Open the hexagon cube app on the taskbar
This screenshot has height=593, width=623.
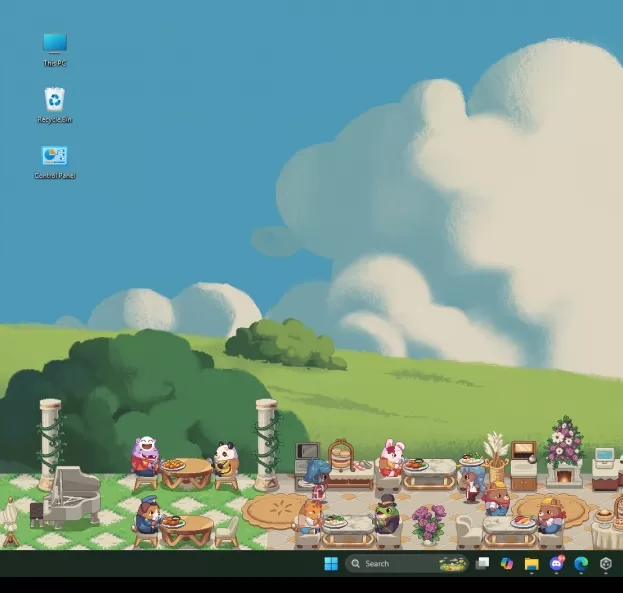point(606,564)
